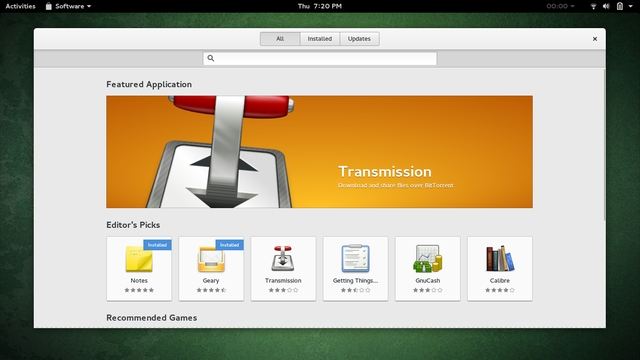Viewport: 640px width, 360px height.
Task: Open the Calibre books icon
Action: click(x=500, y=258)
